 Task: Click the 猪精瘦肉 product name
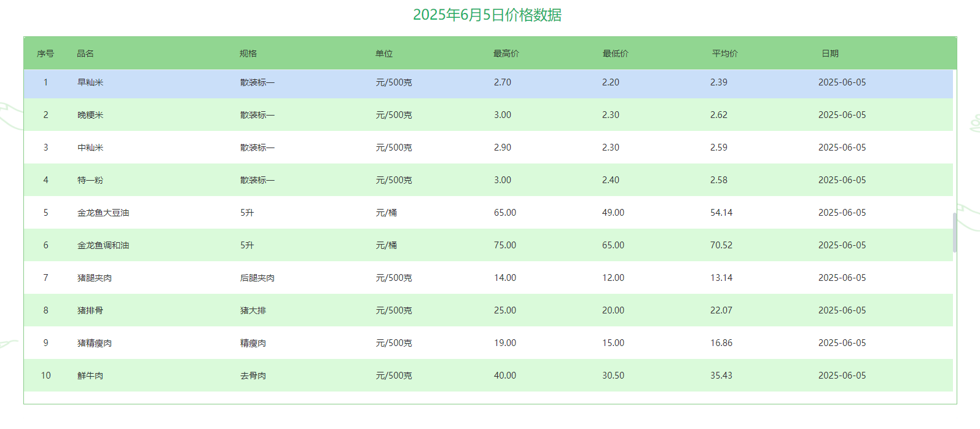[x=95, y=343]
